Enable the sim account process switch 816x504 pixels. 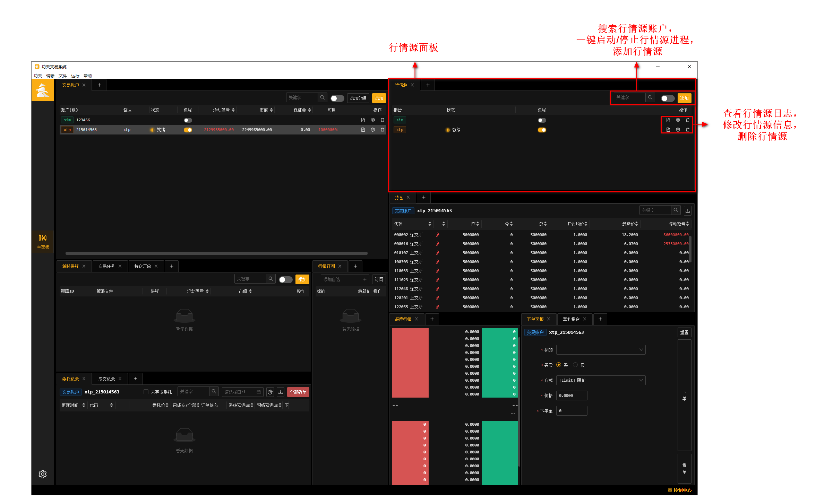point(188,120)
